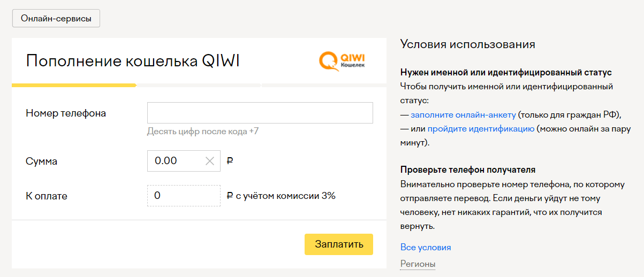Viewport: 644px width, 277px height.
Task: Click the yellow Заплатить button
Action: click(x=339, y=244)
